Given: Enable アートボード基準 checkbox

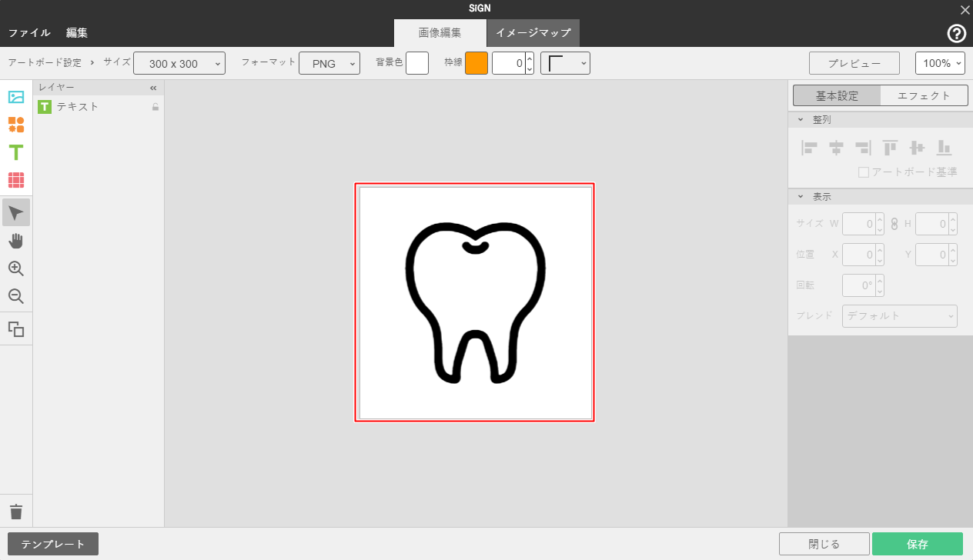Looking at the screenshot, I should pyautogui.click(x=864, y=172).
